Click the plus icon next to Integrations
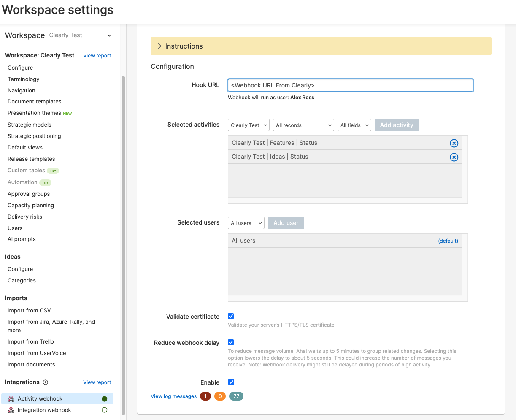516x420 pixels. [x=46, y=382]
